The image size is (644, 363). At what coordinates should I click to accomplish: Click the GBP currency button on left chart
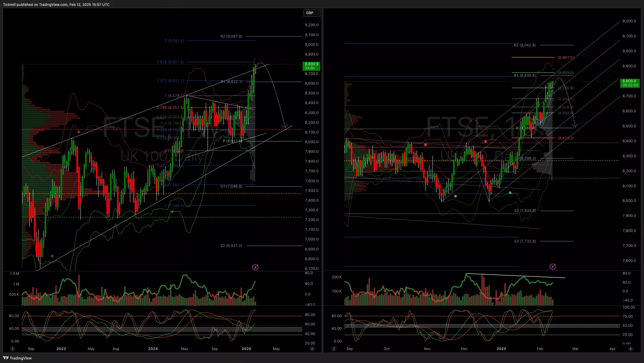(311, 13)
